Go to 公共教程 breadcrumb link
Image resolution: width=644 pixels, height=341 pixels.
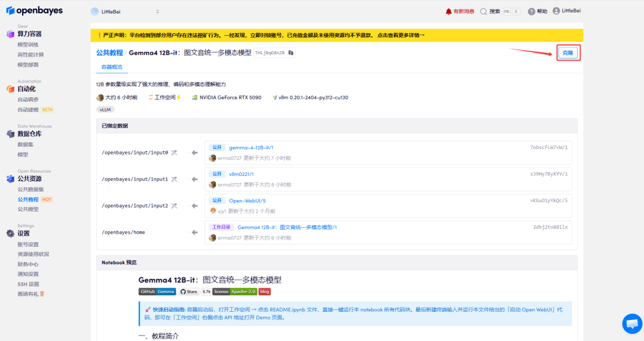pyautogui.click(x=110, y=52)
